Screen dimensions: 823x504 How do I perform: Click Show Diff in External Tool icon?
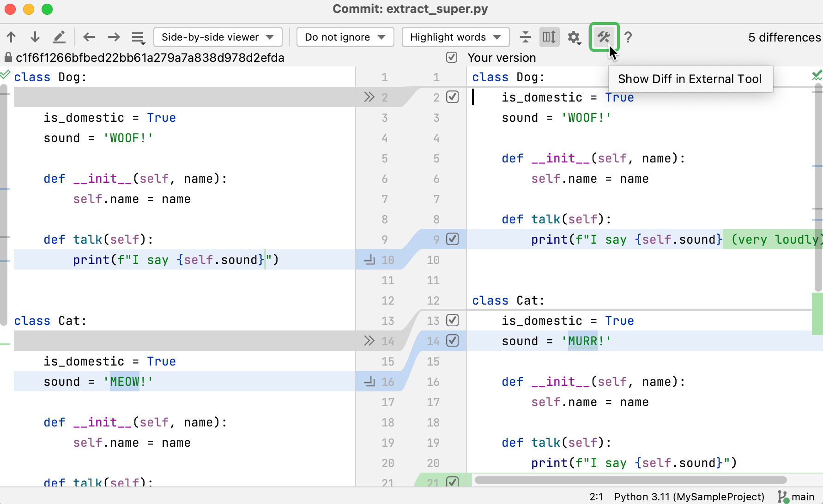(x=604, y=37)
